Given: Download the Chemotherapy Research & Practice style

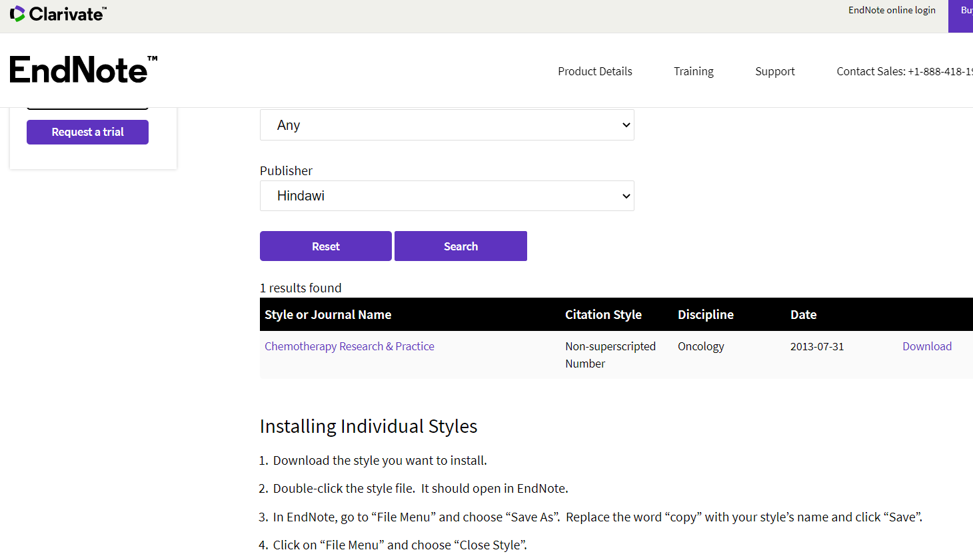Looking at the screenshot, I should [927, 346].
